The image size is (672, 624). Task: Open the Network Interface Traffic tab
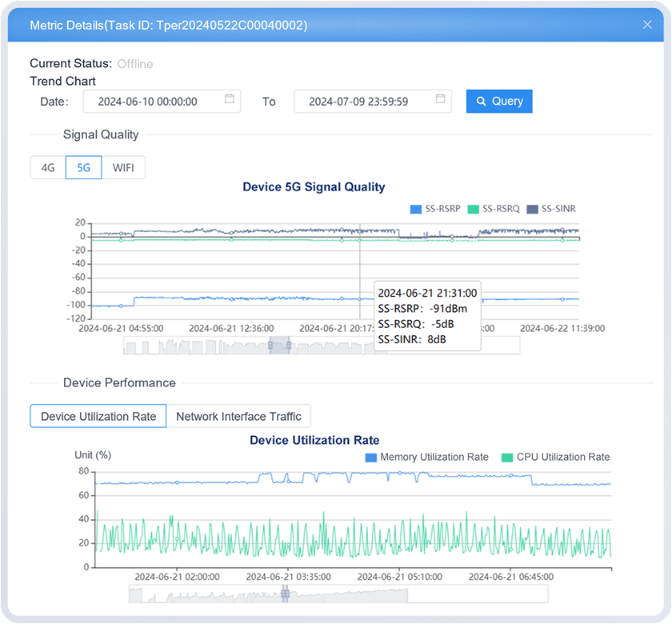238,416
